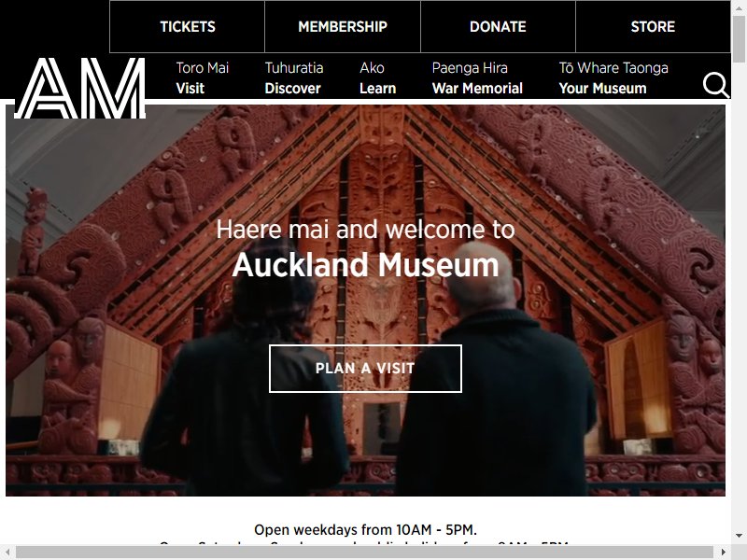This screenshot has width=747, height=560.
Task: Expand the Toro Mai Visit menu
Action: pyautogui.click(x=202, y=78)
